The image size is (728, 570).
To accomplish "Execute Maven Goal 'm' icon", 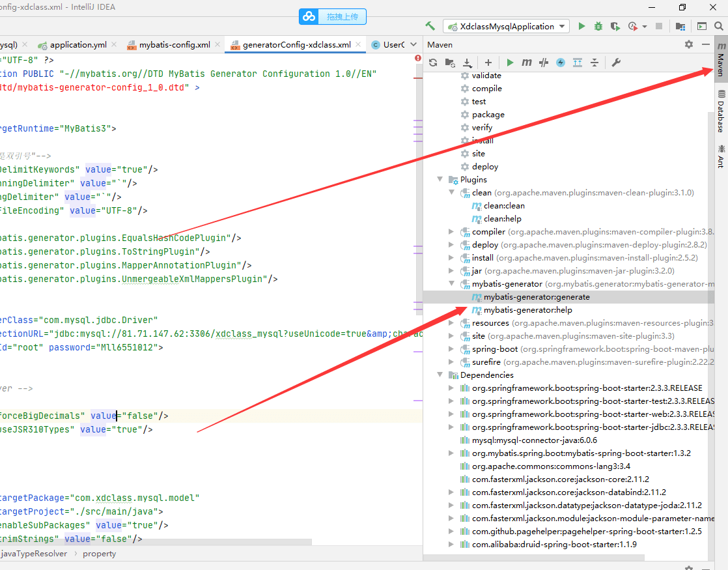I will pyautogui.click(x=527, y=63).
